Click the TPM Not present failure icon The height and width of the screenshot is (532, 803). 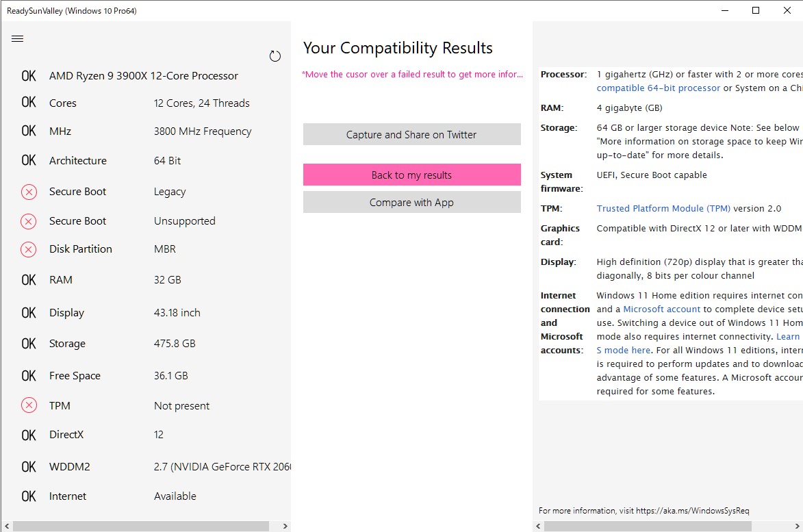click(29, 405)
